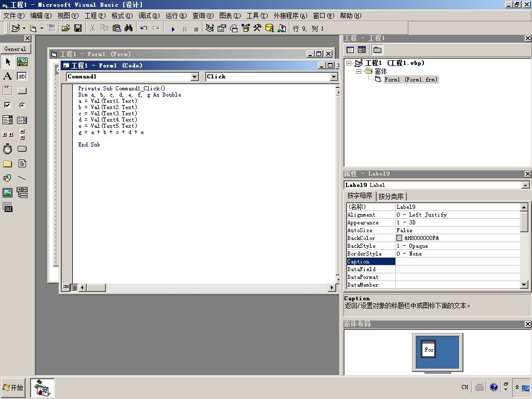Select the ListBox control tool
This screenshot has width=532, height=399.
point(22,120)
